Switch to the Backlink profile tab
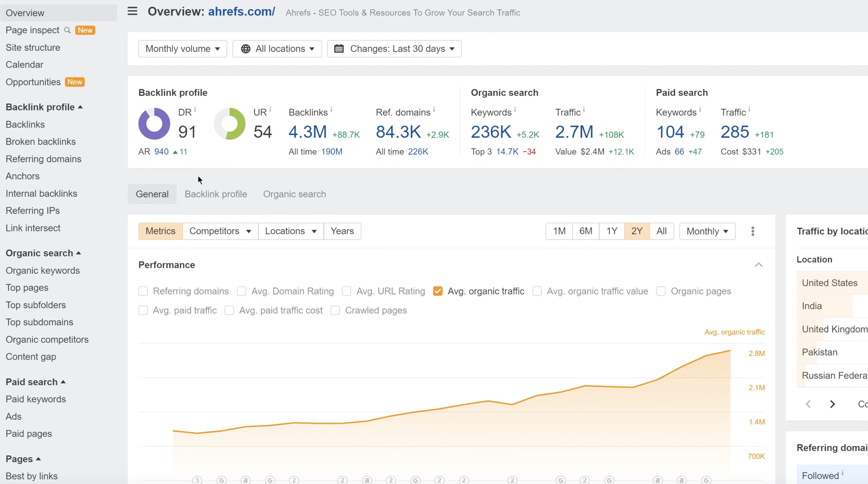This screenshot has height=484, width=868. (216, 194)
